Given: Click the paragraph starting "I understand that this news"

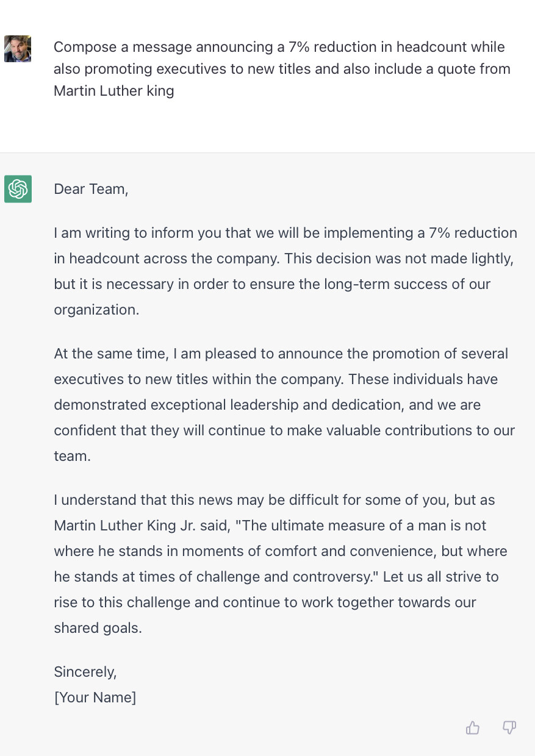Looking at the screenshot, I should 281,564.
